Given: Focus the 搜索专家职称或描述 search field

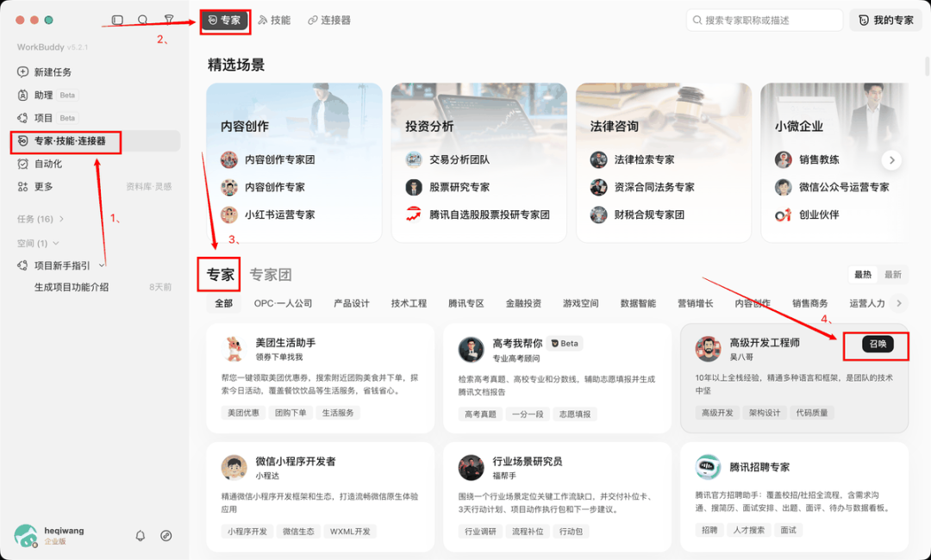Looking at the screenshot, I should point(764,20).
